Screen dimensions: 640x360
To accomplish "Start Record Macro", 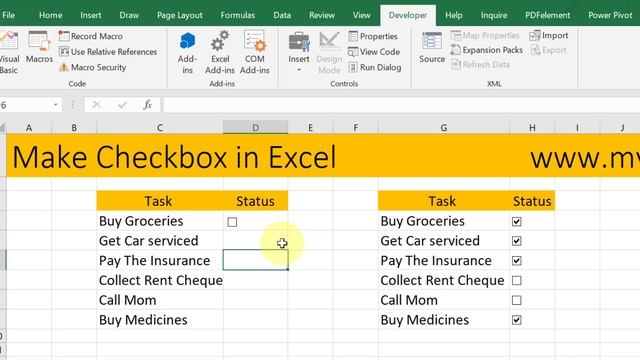I will coord(91,36).
